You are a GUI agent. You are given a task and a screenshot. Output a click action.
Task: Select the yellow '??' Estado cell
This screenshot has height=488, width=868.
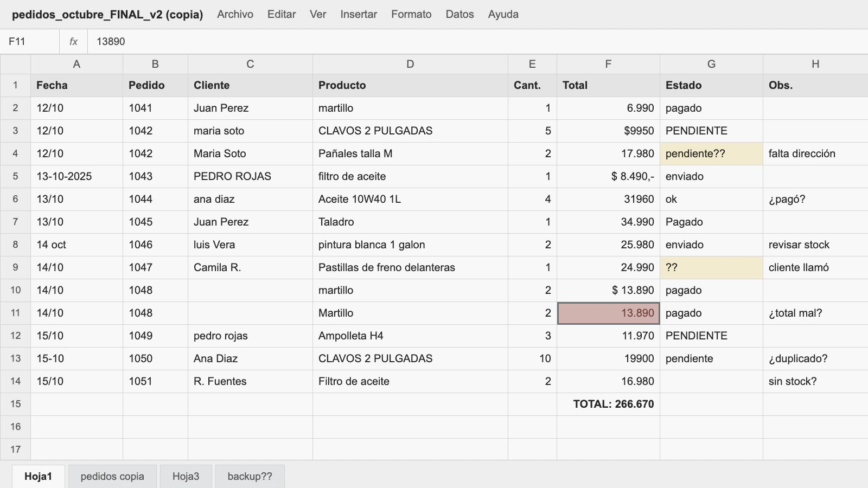pyautogui.click(x=711, y=267)
